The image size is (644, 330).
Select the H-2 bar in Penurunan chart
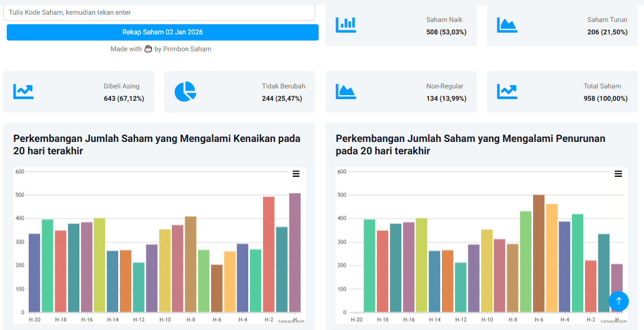pyautogui.click(x=591, y=287)
